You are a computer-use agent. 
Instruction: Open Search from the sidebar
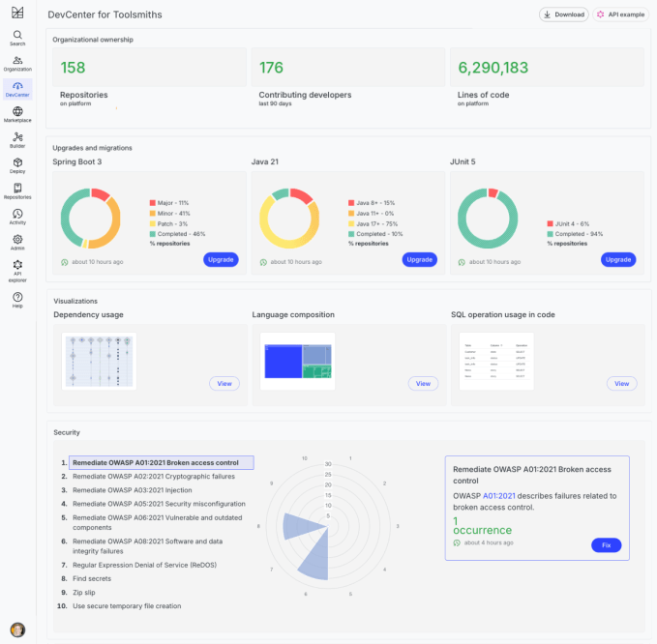tap(17, 38)
